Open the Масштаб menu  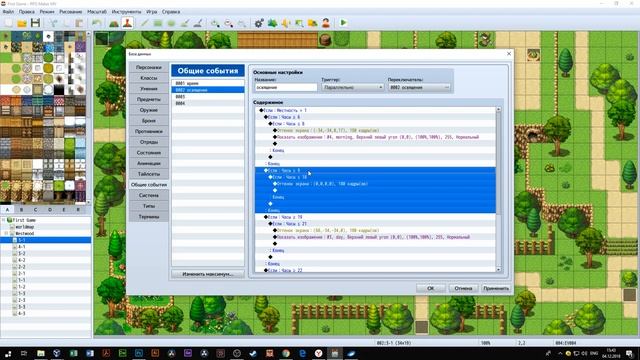[97, 12]
